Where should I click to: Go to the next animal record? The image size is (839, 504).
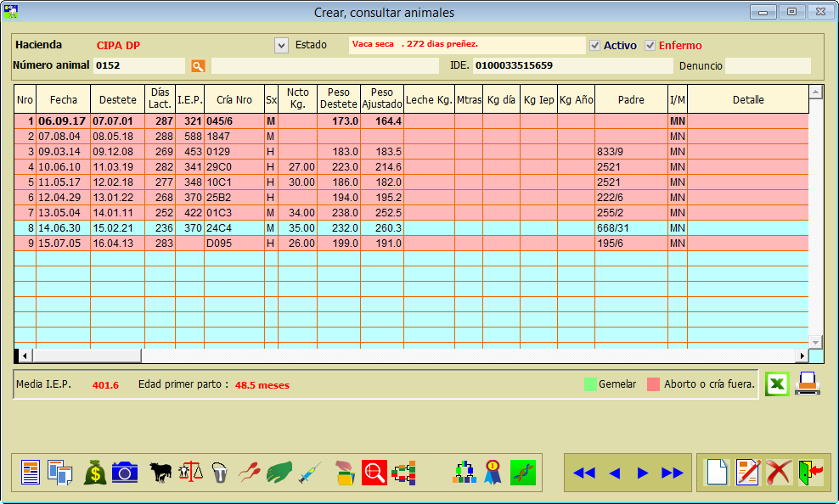(643, 473)
